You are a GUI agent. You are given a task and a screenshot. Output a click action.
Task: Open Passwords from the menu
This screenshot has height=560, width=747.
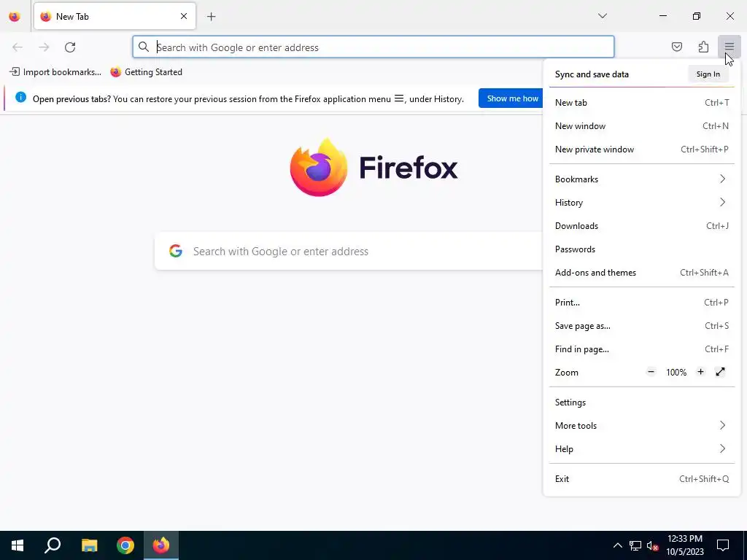[642, 249]
